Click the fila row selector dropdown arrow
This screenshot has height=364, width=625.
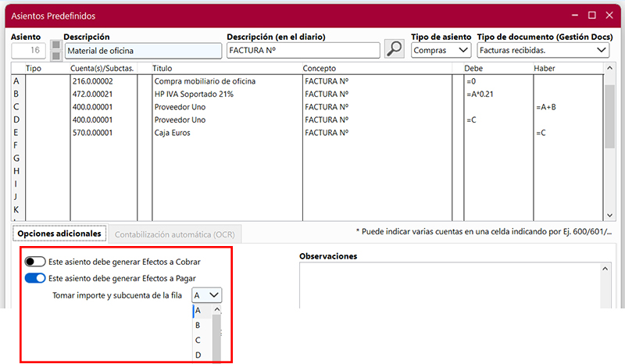(215, 295)
